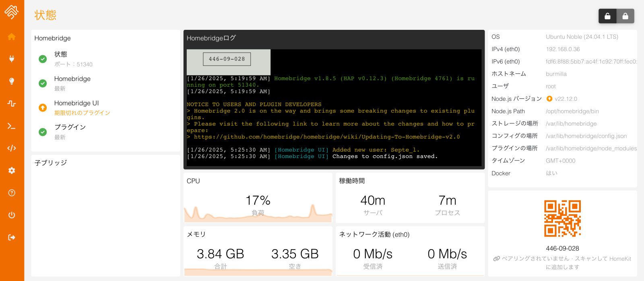The width and height of the screenshot is (644, 281).
Task: Click the Node.js version update indicator
Action: pyautogui.click(x=549, y=99)
